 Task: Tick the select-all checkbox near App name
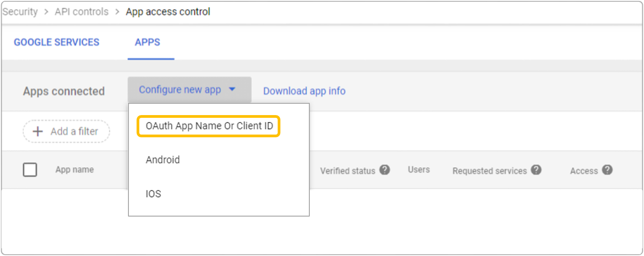click(x=30, y=170)
